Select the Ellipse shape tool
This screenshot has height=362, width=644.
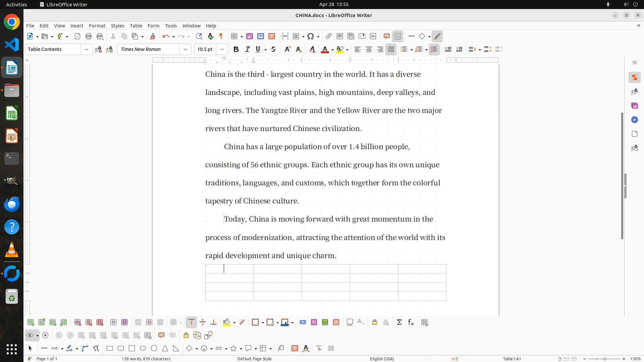click(x=143, y=349)
